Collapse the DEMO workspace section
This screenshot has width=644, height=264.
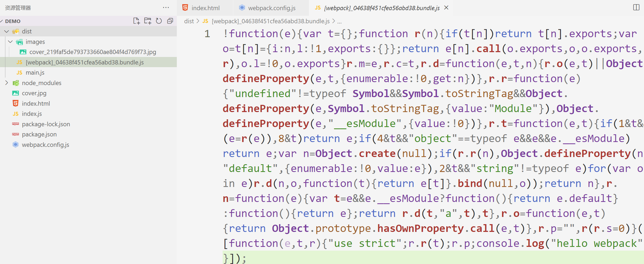(x=2, y=21)
